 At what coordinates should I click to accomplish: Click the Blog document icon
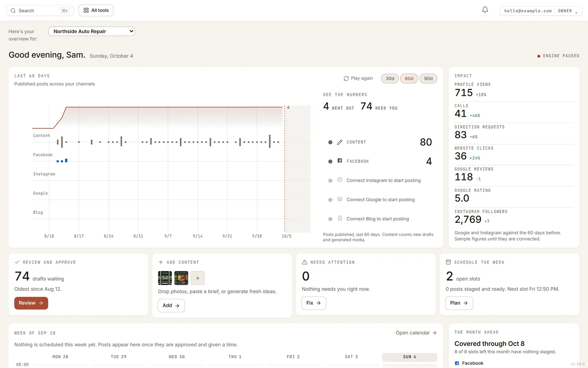click(x=340, y=218)
